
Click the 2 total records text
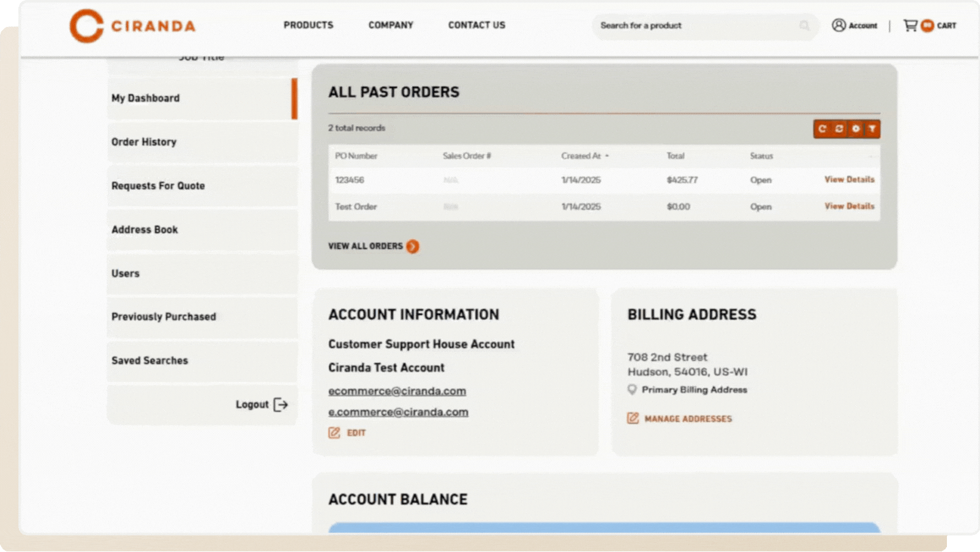(356, 128)
